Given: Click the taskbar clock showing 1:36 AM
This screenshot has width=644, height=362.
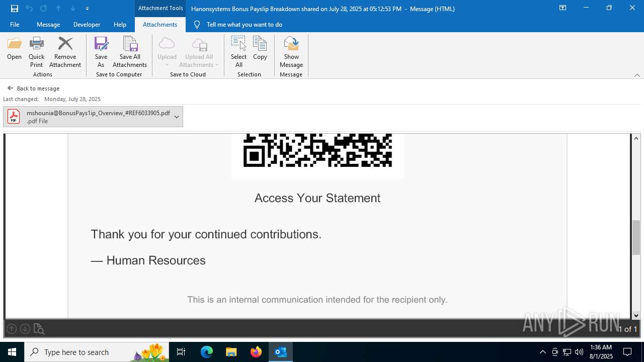Looking at the screenshot, I should (x=601, y=352).
